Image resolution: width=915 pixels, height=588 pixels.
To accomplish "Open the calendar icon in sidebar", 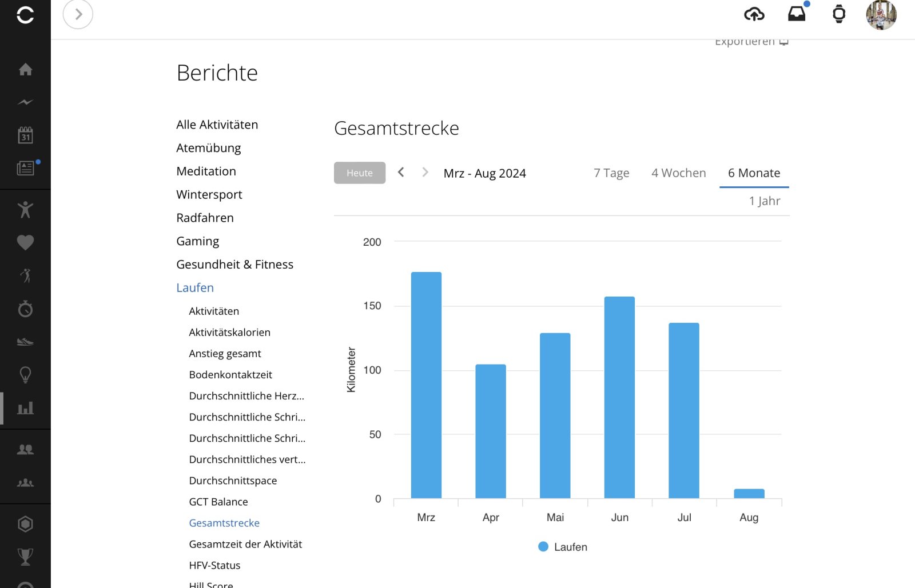I will tap(25, 135).
